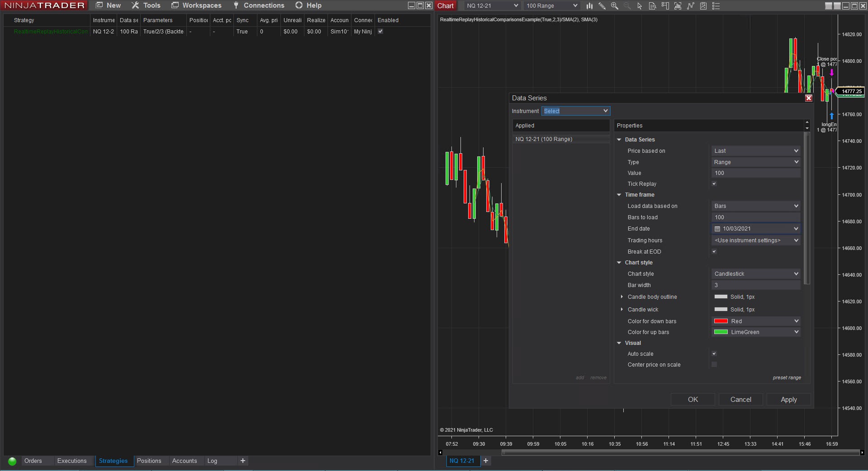Click the Bars to load input field
This screenshot has width=868, height=471.
756,217
